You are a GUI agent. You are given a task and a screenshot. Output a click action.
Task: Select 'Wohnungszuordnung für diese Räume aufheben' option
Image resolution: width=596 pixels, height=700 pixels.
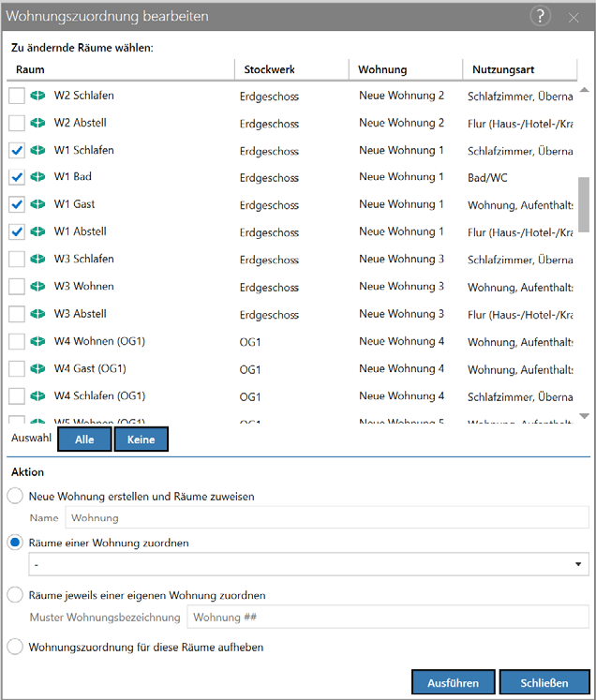tap(15, 647)
